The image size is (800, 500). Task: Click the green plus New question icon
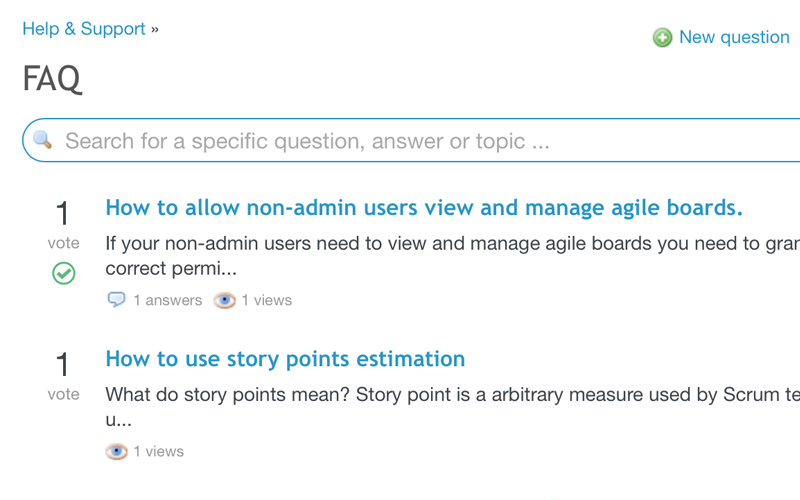point(662,38)
